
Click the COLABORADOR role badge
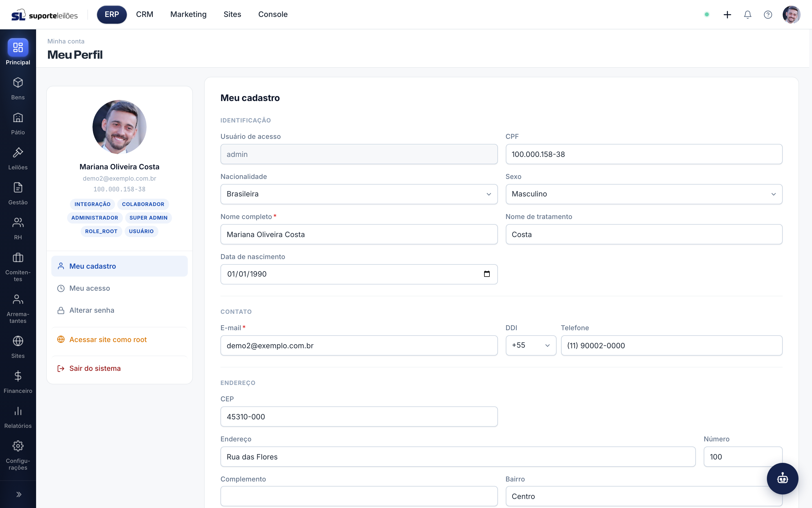(143, 204)
